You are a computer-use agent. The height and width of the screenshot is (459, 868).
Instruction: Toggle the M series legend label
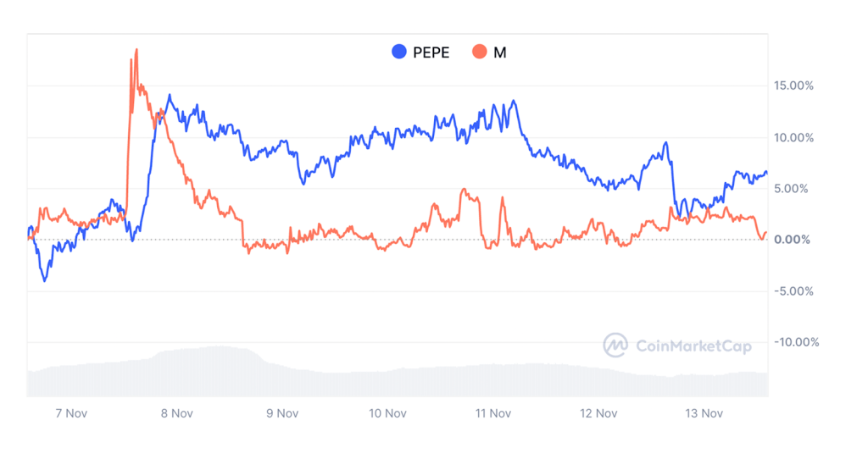click(x=500, y=52)
